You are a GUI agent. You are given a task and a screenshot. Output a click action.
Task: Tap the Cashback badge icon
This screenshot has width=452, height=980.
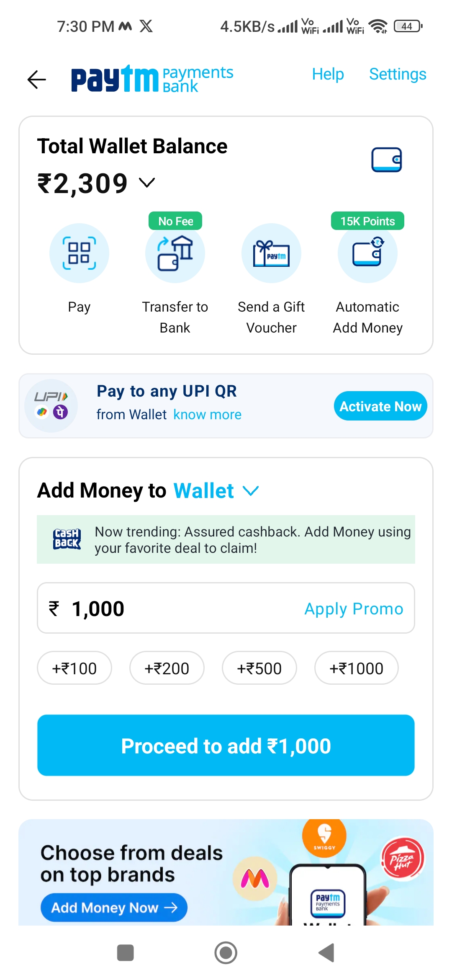click(67, 539)
